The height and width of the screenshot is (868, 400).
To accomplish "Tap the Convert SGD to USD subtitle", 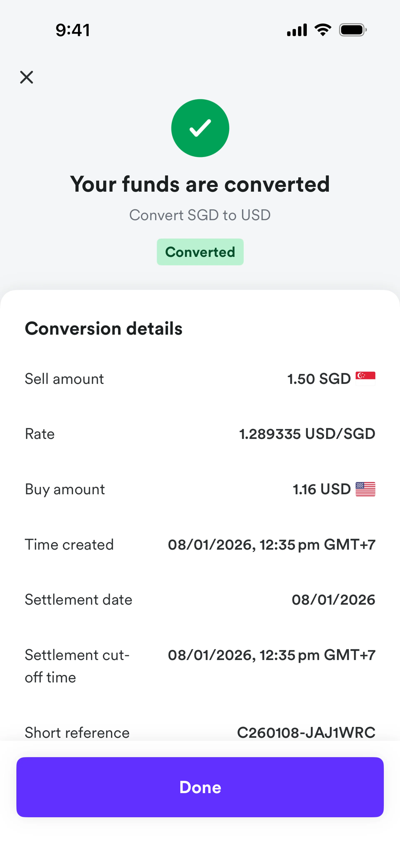I will pos(200,215).
